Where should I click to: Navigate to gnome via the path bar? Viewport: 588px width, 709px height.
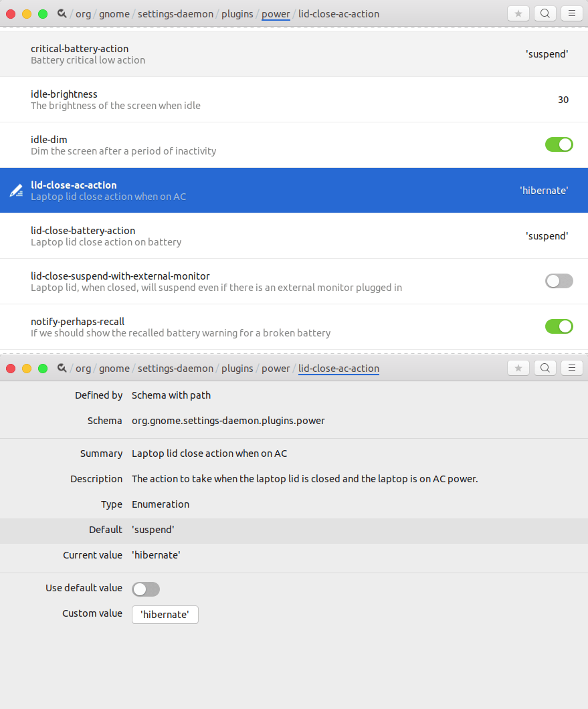click(x=114, y=13)
